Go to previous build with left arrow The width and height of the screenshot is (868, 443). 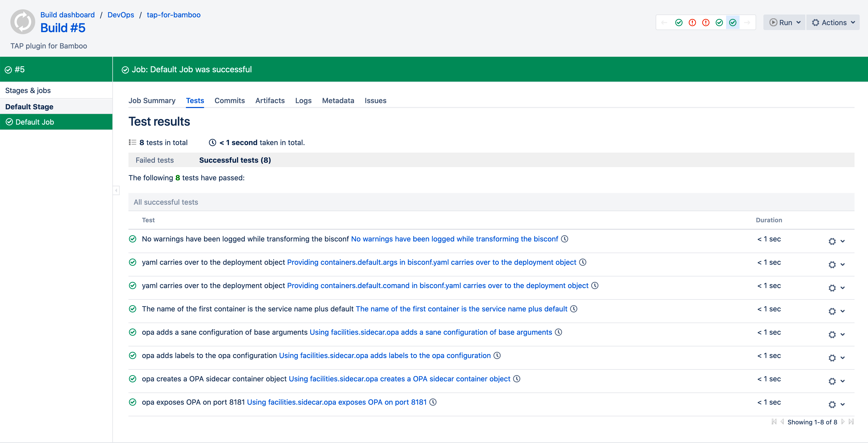(664, 23)
